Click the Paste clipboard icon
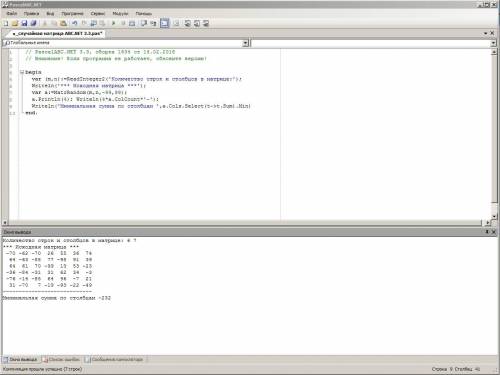The width and height of the screenshot is (500, 375). pyautogui.click(x=63, y=23)
